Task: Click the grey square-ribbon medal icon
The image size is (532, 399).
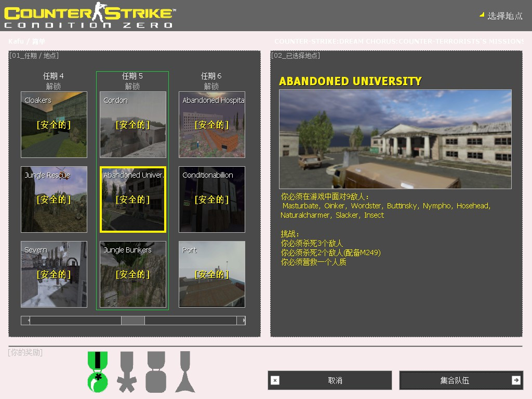Action: [x=156, y=372]
